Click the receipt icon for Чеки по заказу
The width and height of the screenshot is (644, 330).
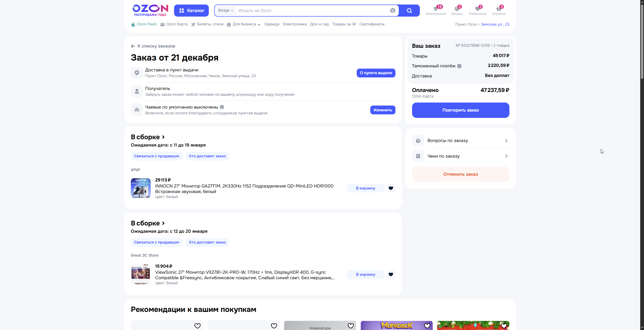(x=418, y=156)
